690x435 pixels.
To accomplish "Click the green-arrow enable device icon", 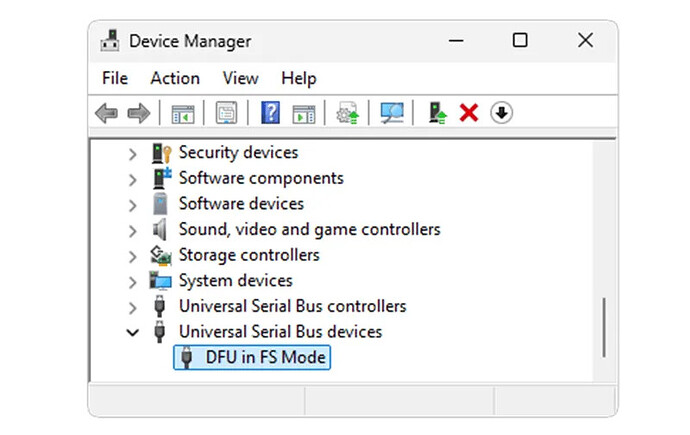I will pos(437,114).
